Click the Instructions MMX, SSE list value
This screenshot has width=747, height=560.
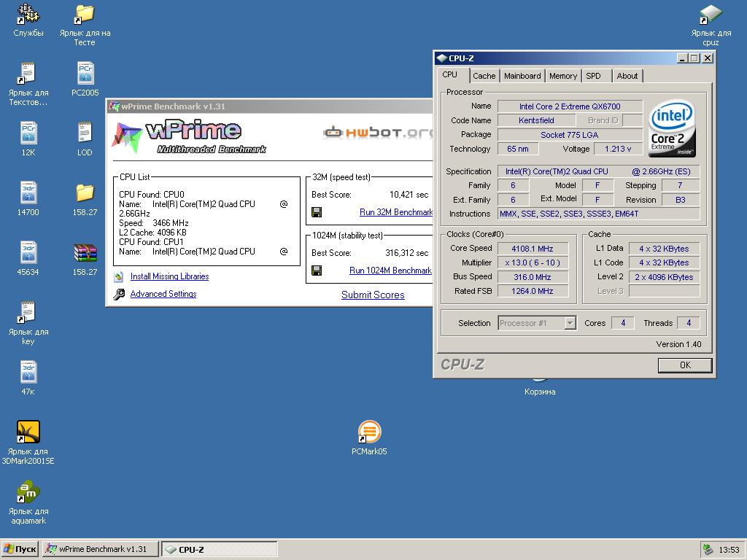(598, 214)
